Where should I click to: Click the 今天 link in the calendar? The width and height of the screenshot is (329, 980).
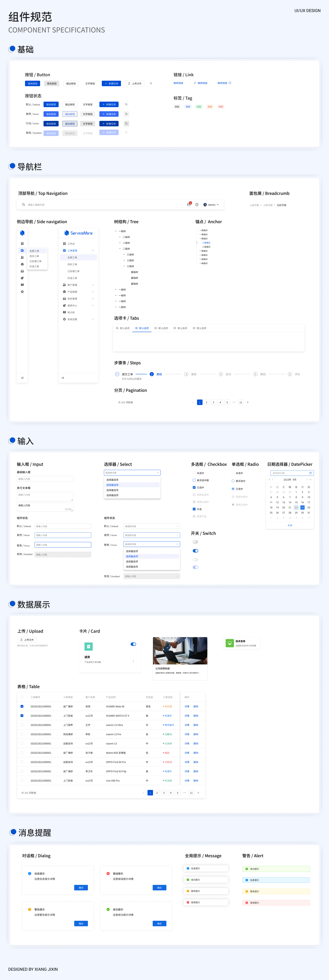click(290, 525)
